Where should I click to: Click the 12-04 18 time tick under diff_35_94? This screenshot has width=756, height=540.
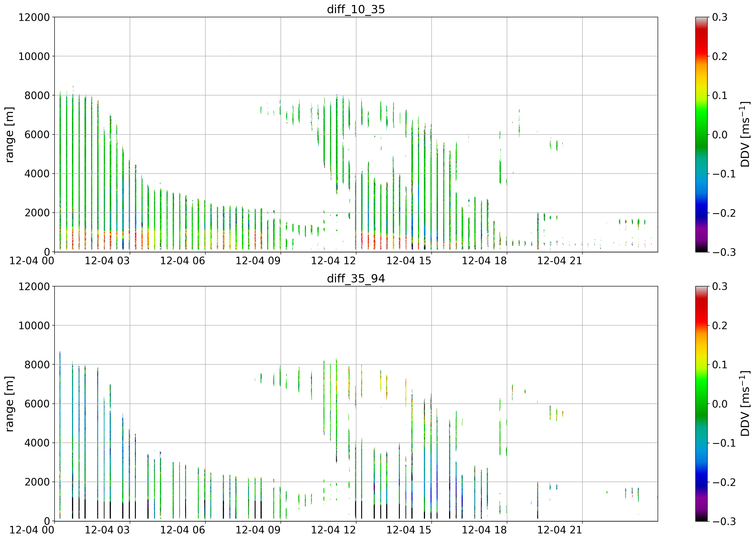click(x=484, y=530)
